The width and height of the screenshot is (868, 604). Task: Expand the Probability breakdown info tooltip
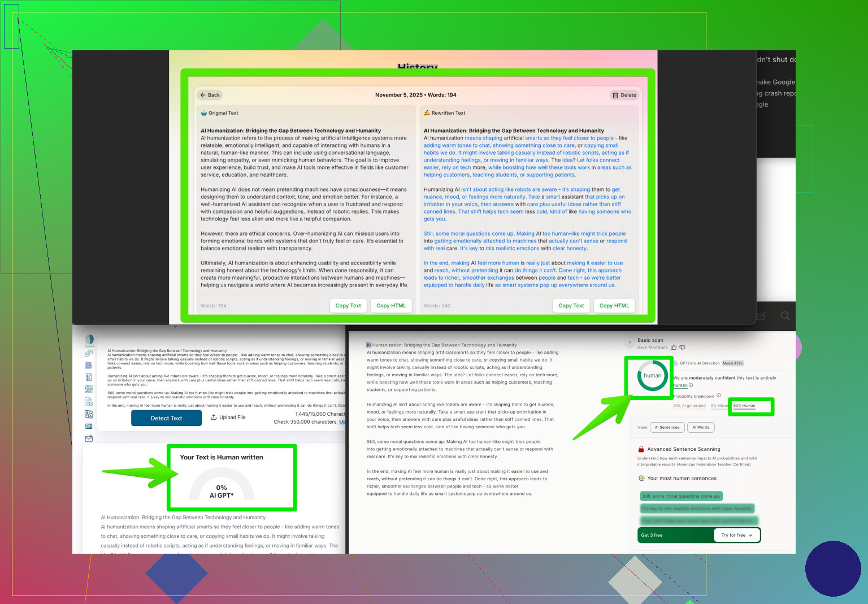point(718,396)
